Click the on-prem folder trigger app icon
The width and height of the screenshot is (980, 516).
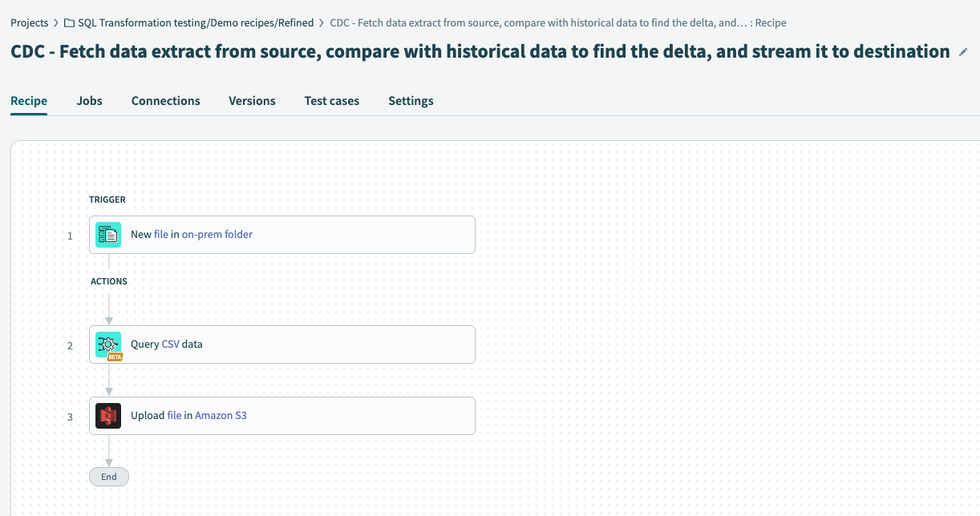click(108, 234)
